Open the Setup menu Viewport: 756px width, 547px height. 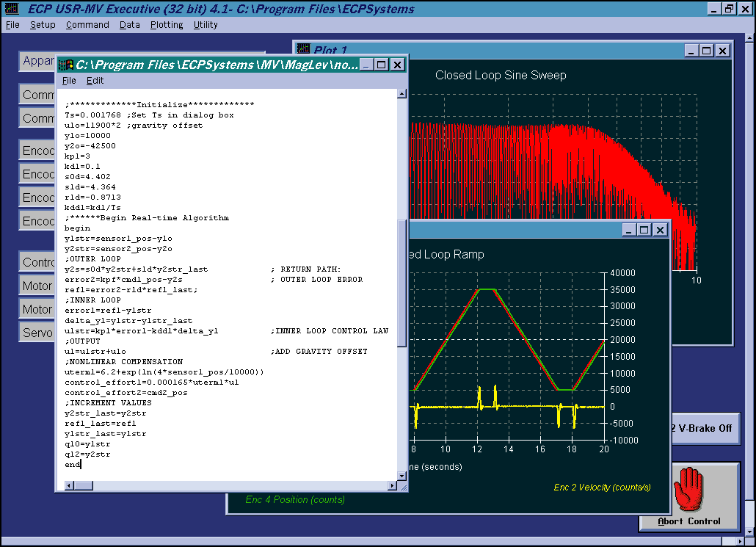pyautogui.click(x=43, y=25)
